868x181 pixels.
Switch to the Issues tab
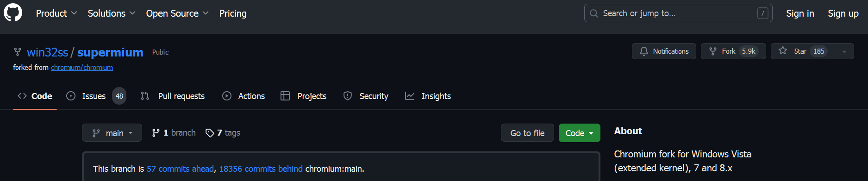pos(96,96)
